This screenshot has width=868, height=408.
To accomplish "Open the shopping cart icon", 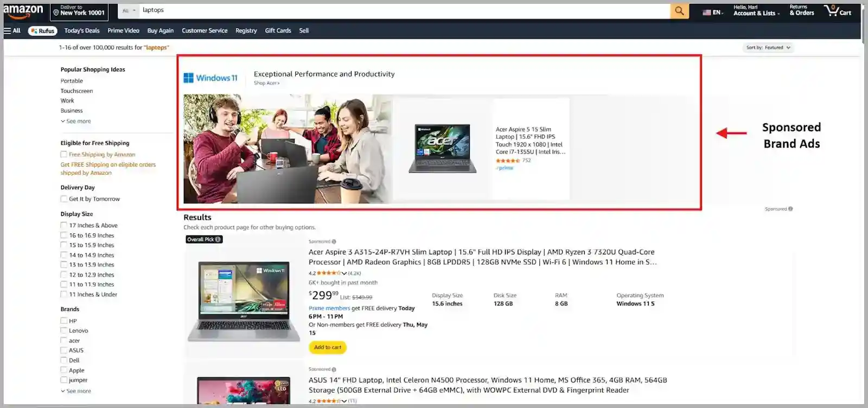I will (x=837, y=11).
